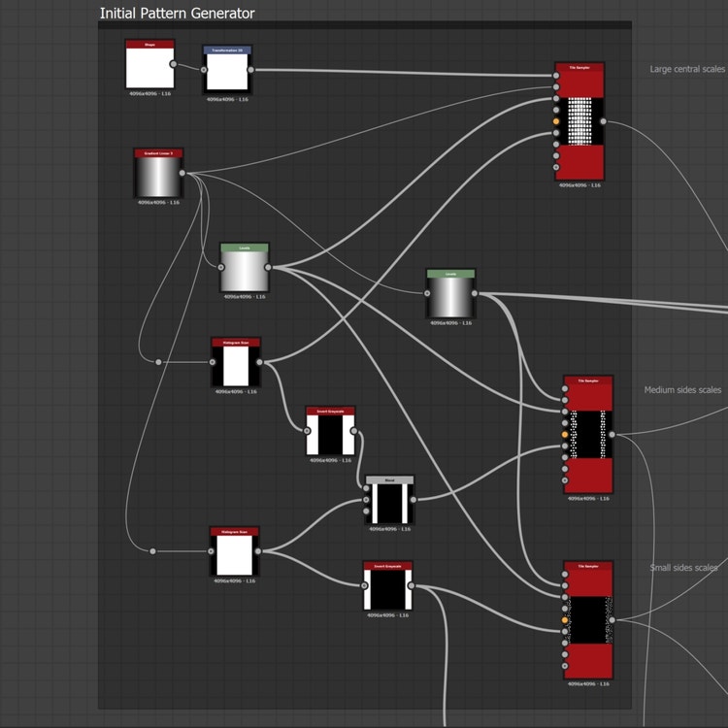Click the Transformation 2D output connector
This screenshot has height=728, width=728.
click(x=250, y=70)
